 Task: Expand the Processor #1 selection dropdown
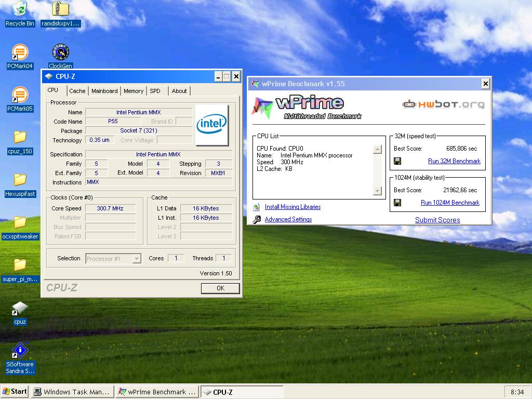tap(137, 259)
